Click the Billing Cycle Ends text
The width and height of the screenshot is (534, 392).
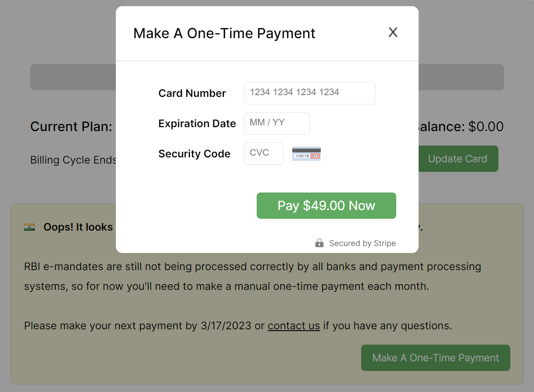(73, 160)
